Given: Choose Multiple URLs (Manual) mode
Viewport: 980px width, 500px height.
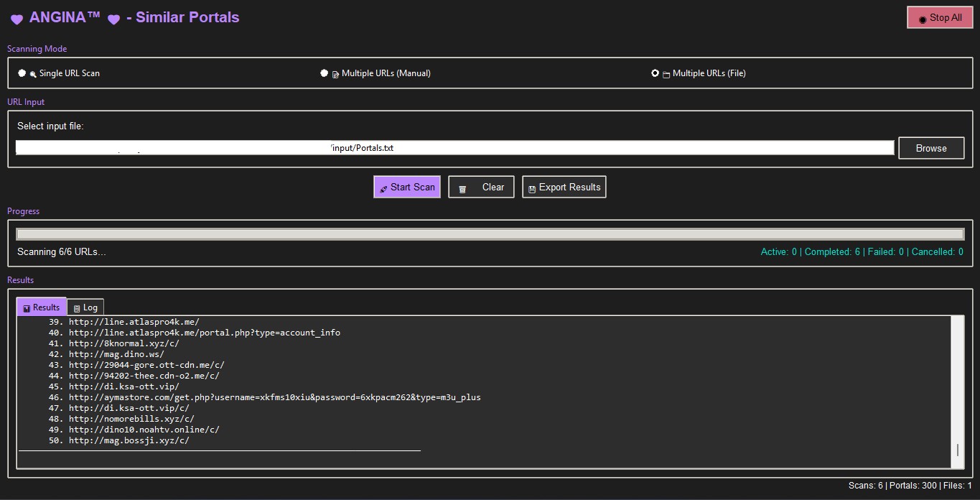Looking at the screenshot, I should pos(325,73).
